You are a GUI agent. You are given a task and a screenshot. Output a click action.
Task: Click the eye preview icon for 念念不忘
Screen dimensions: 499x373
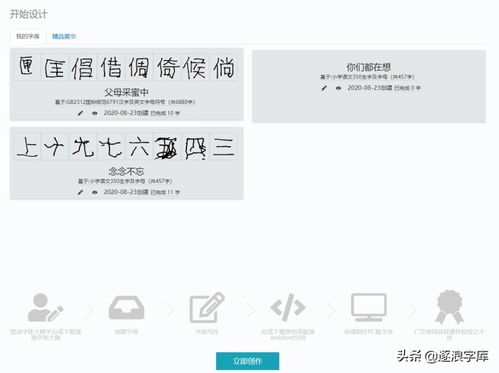point(95,192)
